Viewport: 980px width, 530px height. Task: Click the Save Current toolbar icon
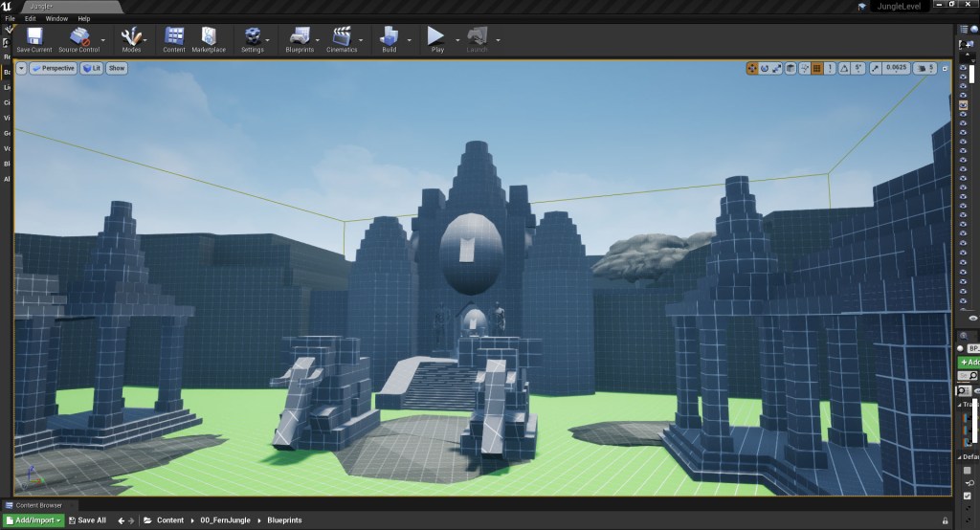point(34,38)
